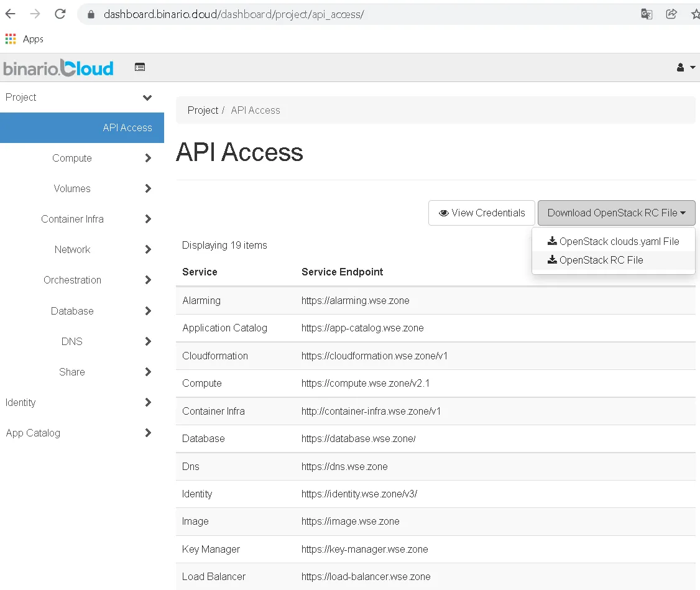The image size is (700, 590).
Task: Click the binario.Cloud logo
Action: 58,67
